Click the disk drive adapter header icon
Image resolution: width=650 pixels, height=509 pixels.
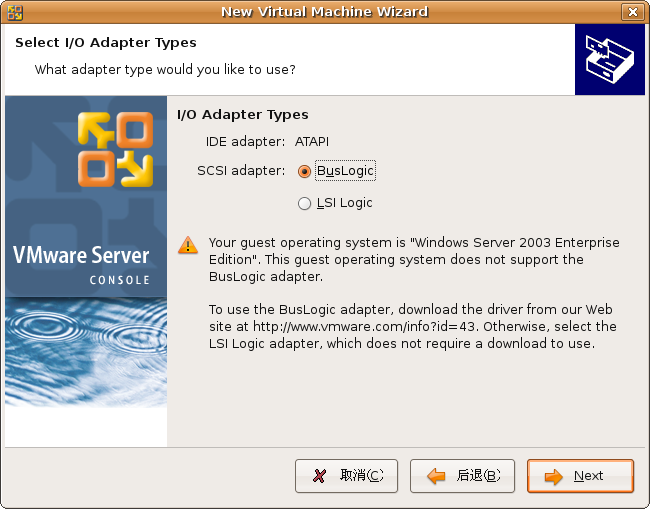click(x=609, y=59)
